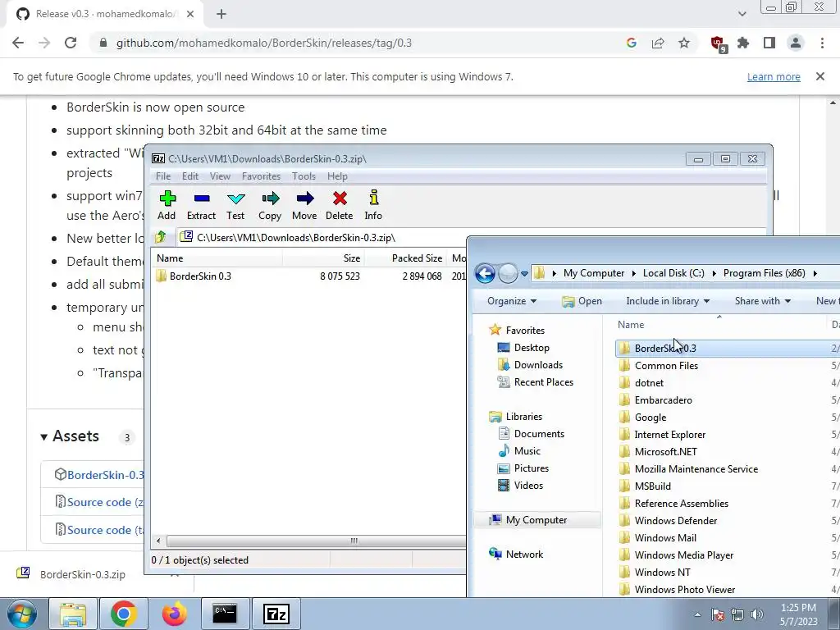Click Open button in Explorer toolbar
840x630 pixels.
pyautogui.click(x=582, y=301)
